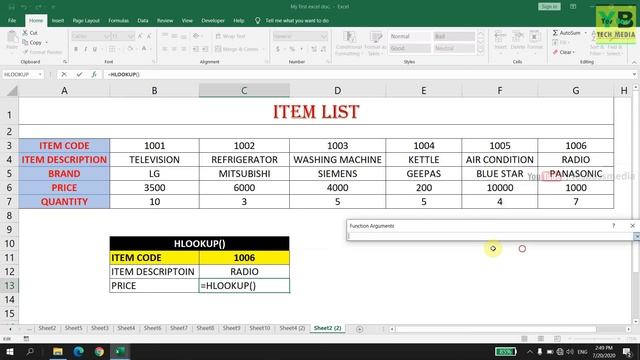Viewport: 640px width, 360px height.
Task: Open the Copy dropdown arrow
Action: pyautogui.click(x=47, y=42)
